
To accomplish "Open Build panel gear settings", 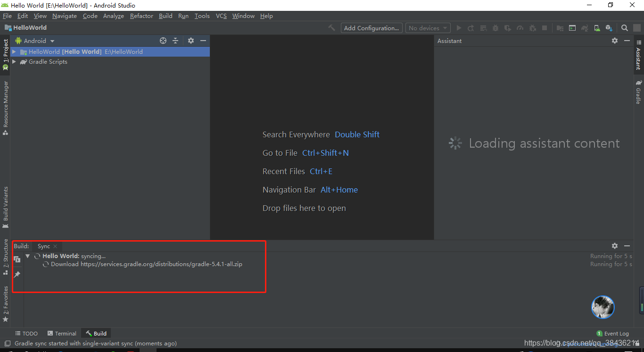I will click(615, 246).
